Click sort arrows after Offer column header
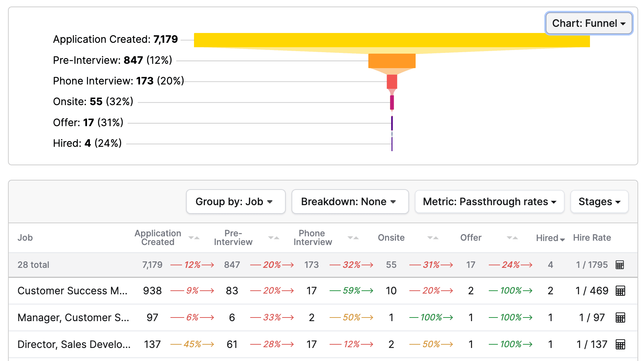Viewport: 644px width, 361px height. (512, 238)
